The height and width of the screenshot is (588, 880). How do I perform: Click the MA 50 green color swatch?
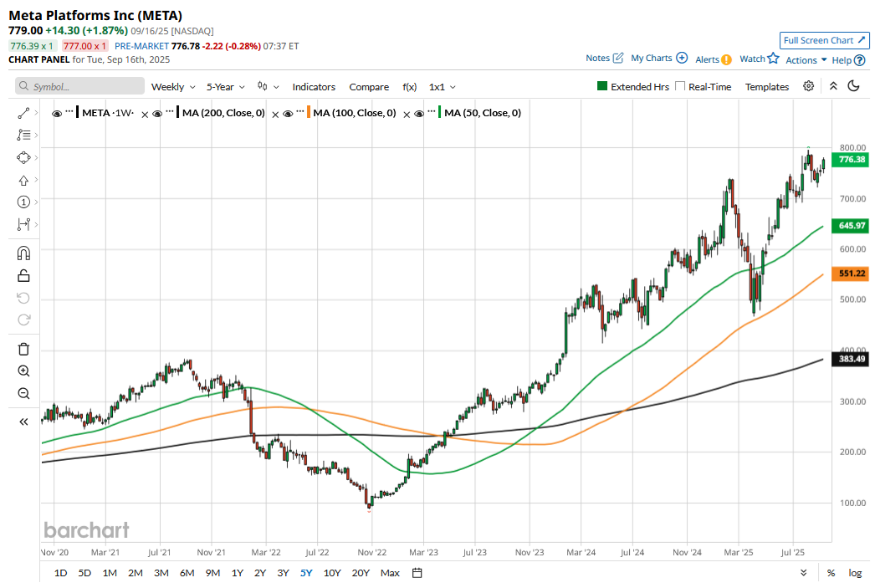[439, 112]
